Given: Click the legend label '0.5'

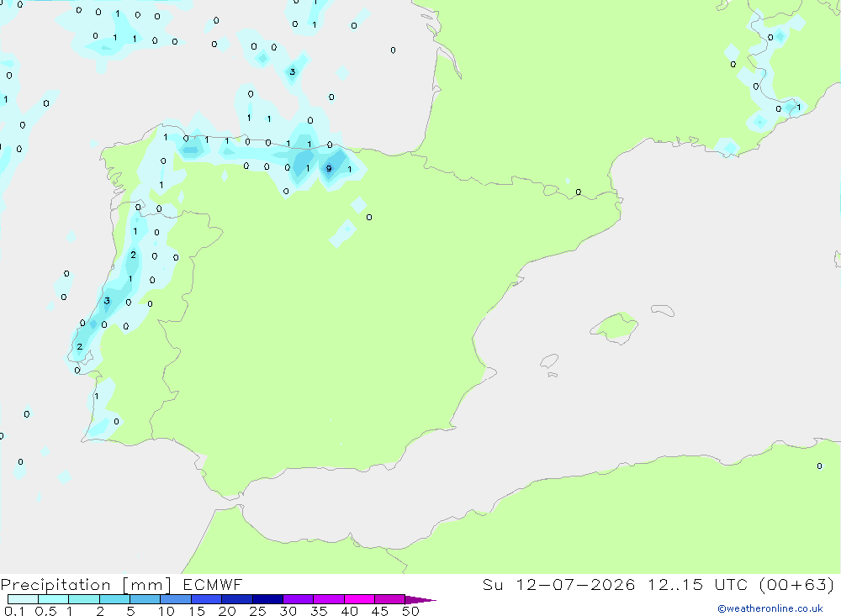Looking at the screenshot, I should [45, 611].
